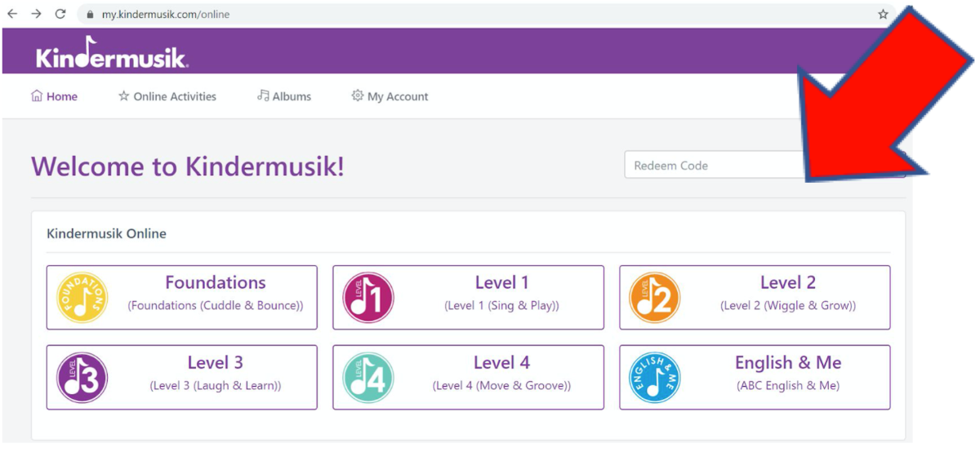
Task: Open Level 4 (Move & Groove) link
Action: [501, 386]
